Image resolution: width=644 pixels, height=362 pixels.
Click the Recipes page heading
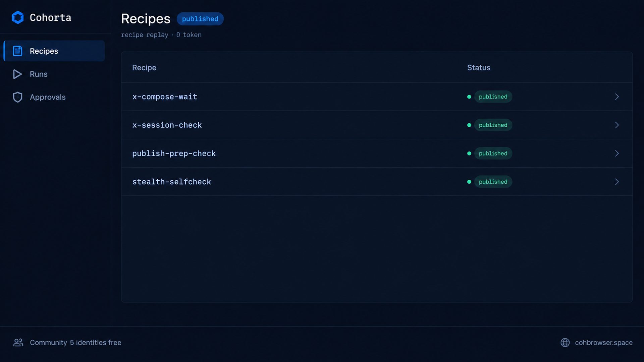coord(146,19)
